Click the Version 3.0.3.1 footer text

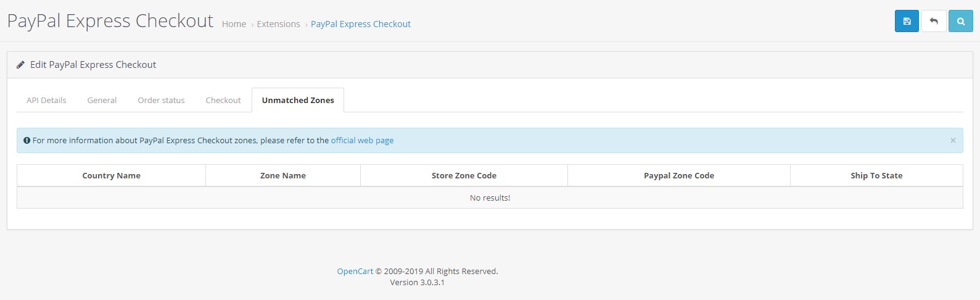(417, 283)
